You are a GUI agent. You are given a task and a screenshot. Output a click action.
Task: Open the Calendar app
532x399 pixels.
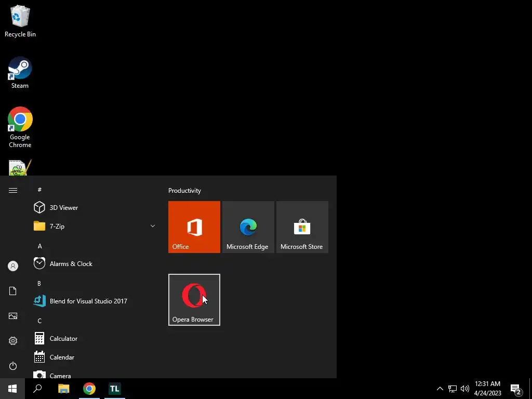click(x=95, y=357)
